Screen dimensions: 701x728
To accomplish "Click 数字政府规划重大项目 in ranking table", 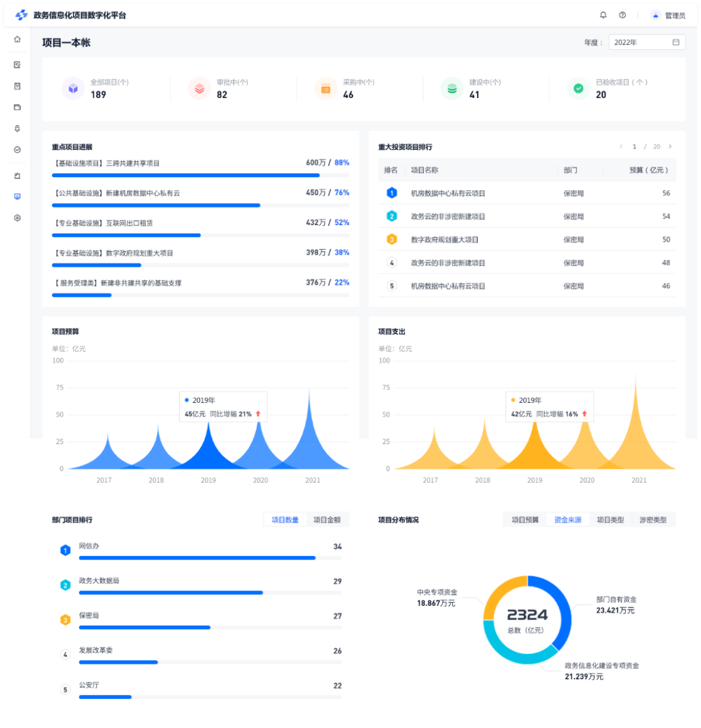I will point(445,240).
